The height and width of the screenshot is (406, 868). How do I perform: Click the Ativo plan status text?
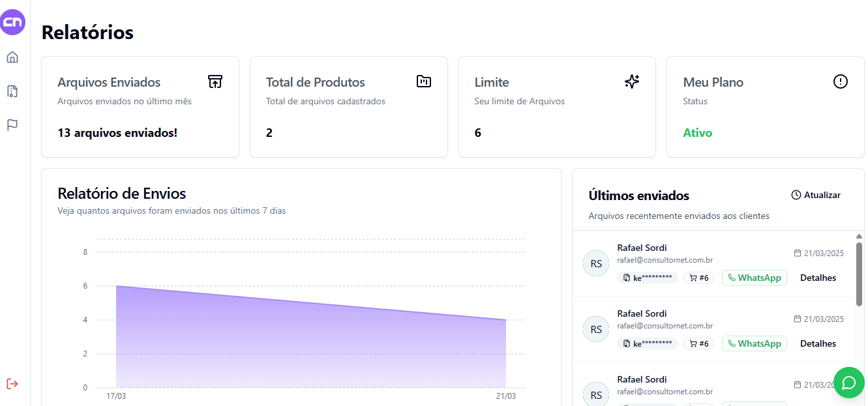point(697,133)
